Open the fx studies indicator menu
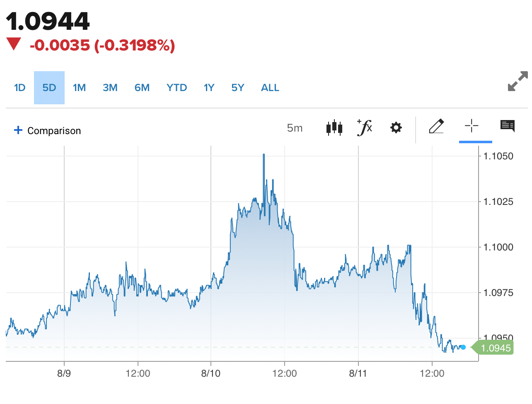The width and height of the screenshot is (532, 404). [x=365, y=127]
